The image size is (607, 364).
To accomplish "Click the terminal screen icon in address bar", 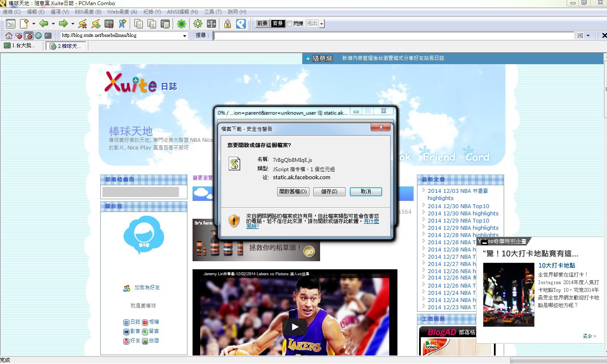I will (48, 36).
